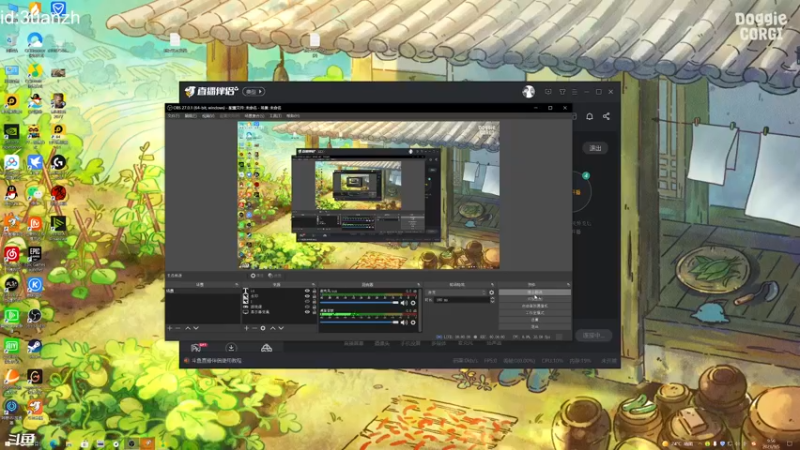This screenshot has width=800, height=450.
Task: Open settings gear for 桌面音频 mixer track
Action: 413,322
